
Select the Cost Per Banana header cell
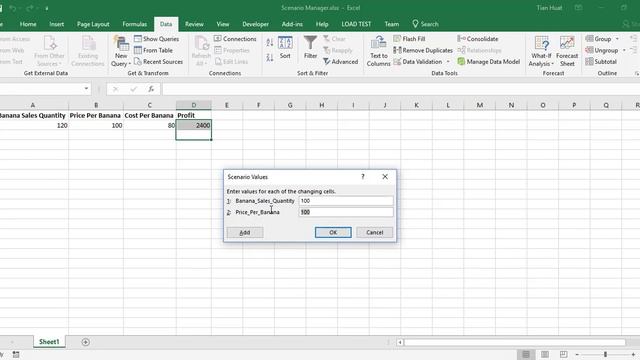pos(149,116)
